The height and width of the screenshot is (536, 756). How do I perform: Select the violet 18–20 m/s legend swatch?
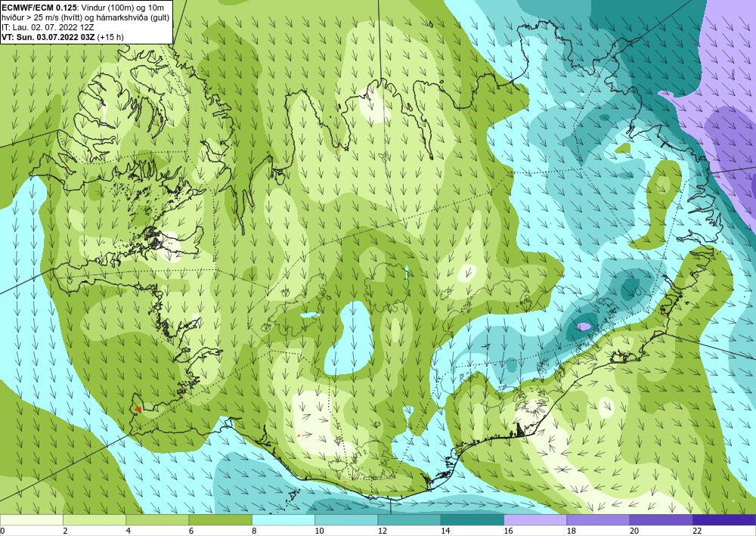point(598,519)
